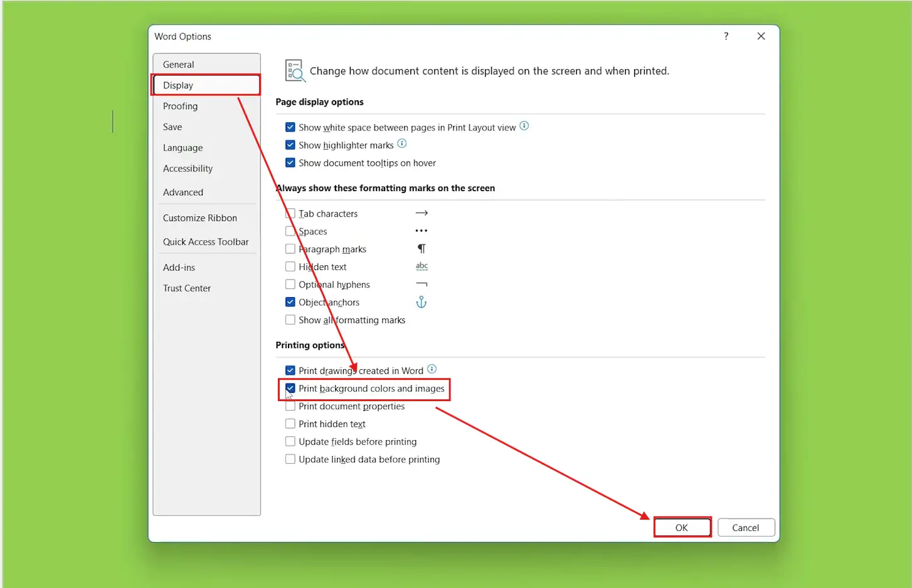Toggle Show highlighter marks checkbox
The width and height of the screenshot is (912, 588).
290,145
